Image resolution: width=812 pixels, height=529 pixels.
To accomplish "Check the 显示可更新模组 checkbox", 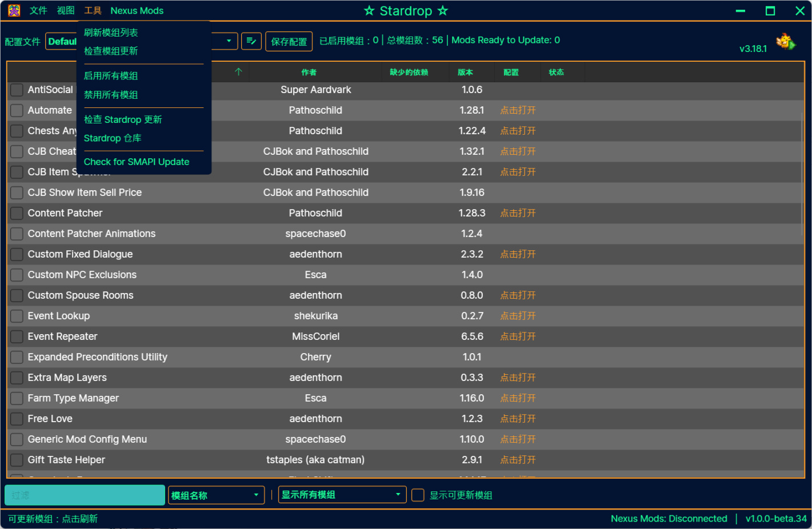I will (x=418, y=495).
